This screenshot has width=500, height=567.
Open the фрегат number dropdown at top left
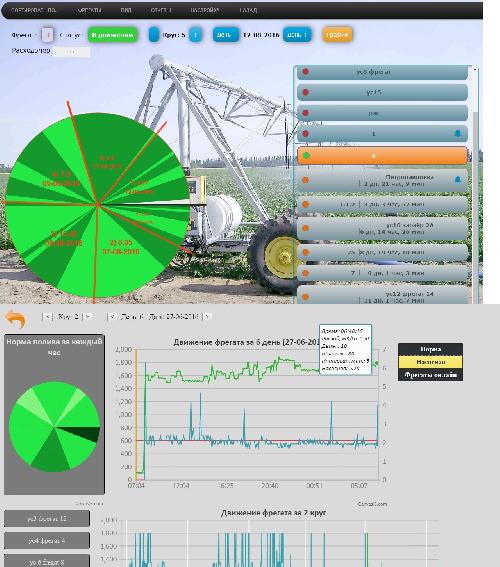pyautogui.click(x=47, y=35)
